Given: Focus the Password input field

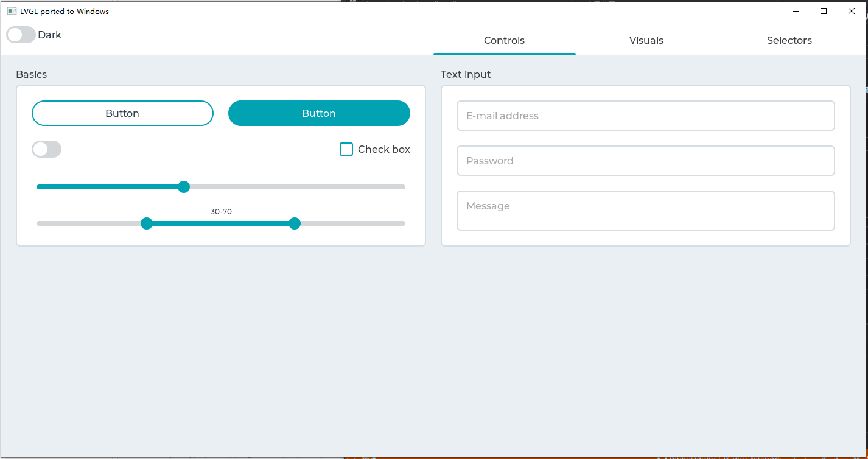Looking at the screenshot, I should 645,161.
